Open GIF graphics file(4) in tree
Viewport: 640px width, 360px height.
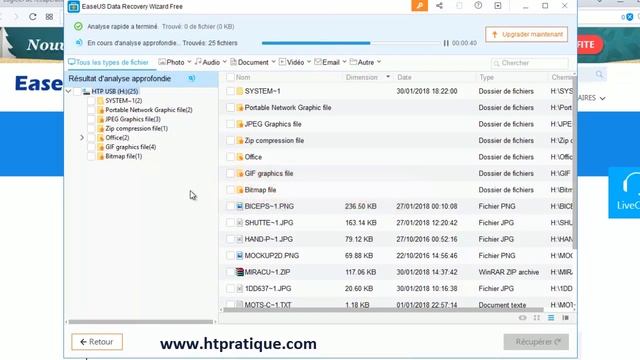[x=131, y=147]
